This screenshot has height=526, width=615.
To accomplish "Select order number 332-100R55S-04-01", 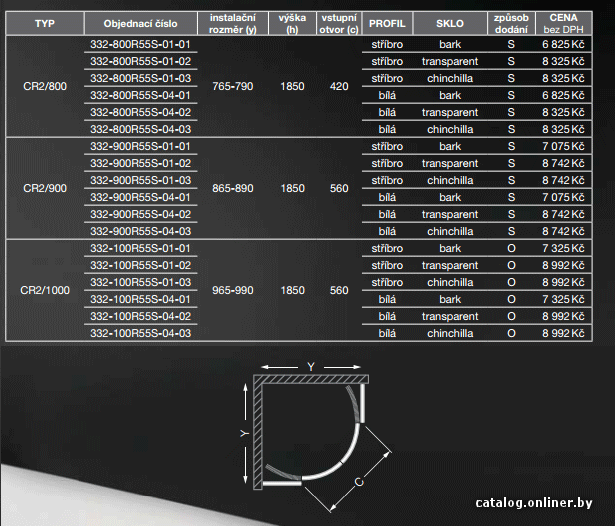I will pyautogui.click(x=140, y=299).
